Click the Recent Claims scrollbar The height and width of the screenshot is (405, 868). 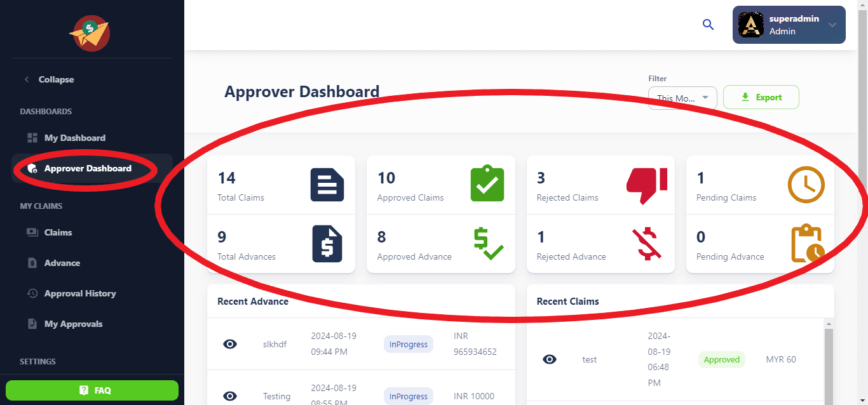[x=828, y=362]
